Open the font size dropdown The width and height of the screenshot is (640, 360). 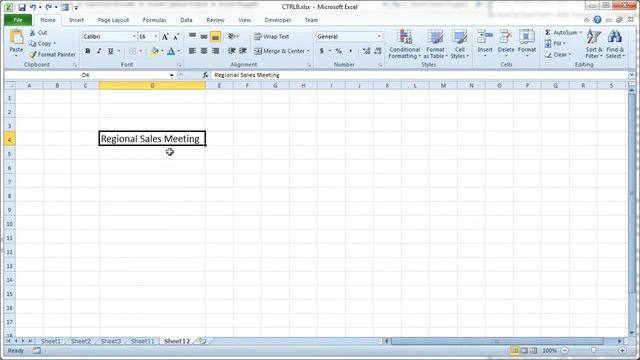click(156, 37)
